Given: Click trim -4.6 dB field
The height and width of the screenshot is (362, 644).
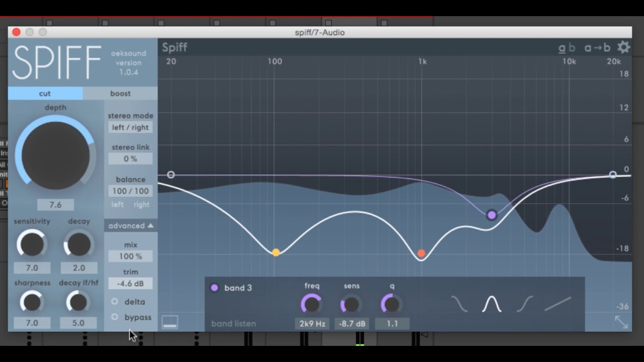Looking at the screenshot, I should [130, 284].
